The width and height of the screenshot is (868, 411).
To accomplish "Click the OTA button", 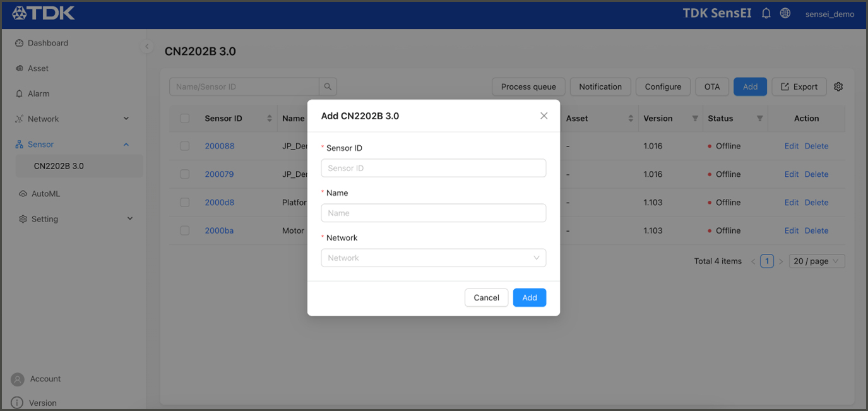I will (712, 86).
